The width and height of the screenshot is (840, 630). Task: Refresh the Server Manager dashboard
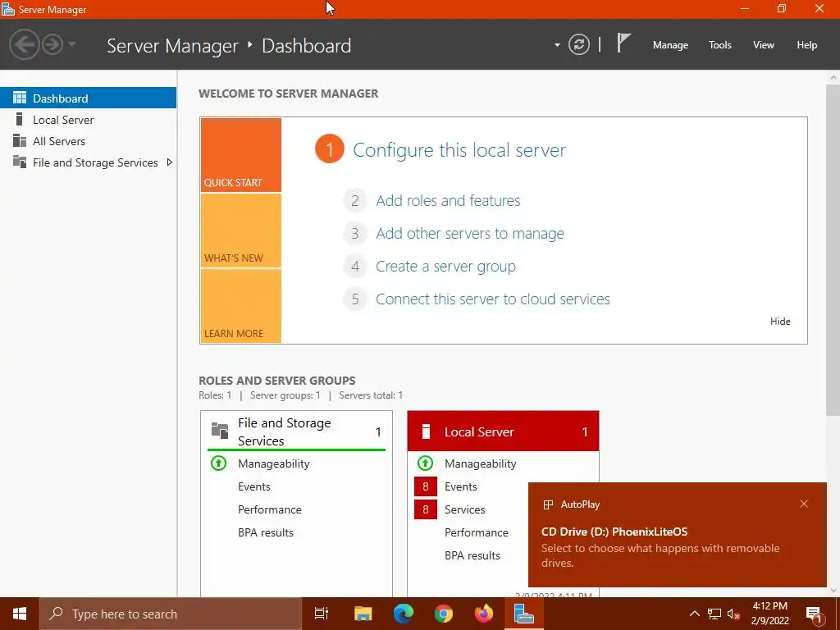578,44
